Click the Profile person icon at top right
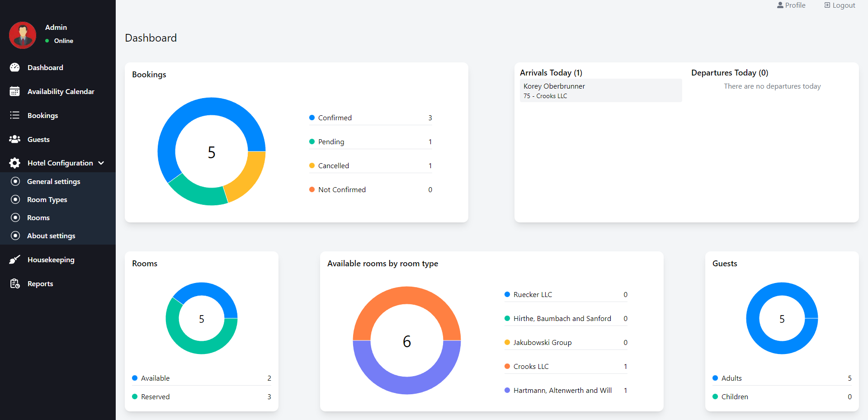868x420 pixels. coord(780,5)
